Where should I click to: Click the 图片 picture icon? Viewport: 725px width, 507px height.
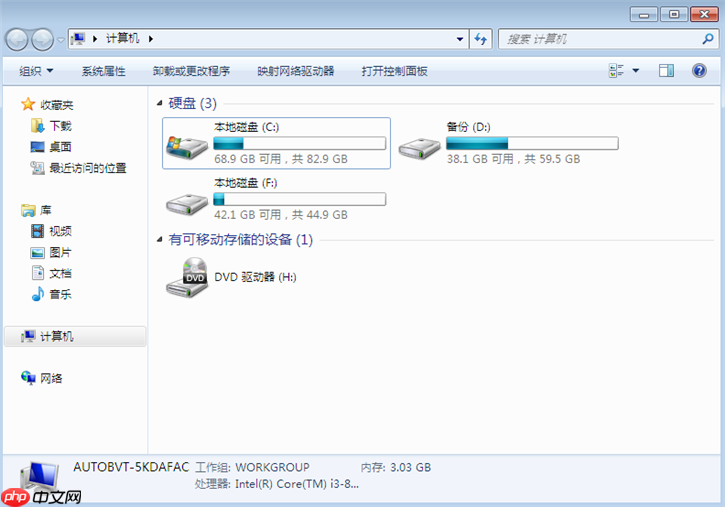pyautogui.click(x=37, y=252)
